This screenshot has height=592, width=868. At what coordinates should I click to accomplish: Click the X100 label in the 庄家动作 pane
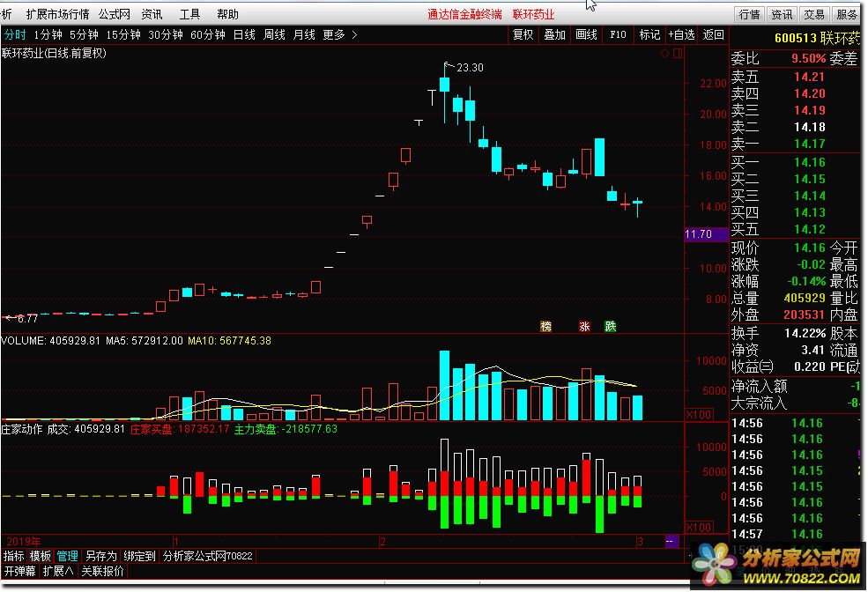[699, 528]
